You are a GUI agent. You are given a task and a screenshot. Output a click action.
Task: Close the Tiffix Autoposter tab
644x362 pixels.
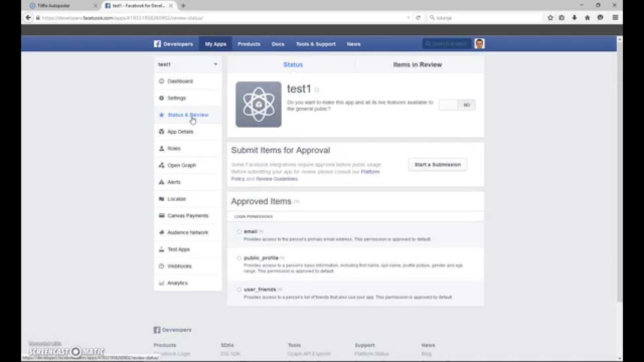coord(96,6)
